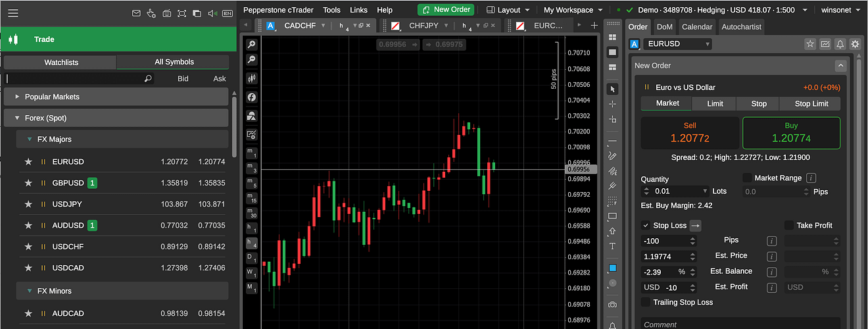Image resolution: width=868 pixels, height=329 pixels.
Task: Toggle the sound speaker icon
Action: (212, 13)
